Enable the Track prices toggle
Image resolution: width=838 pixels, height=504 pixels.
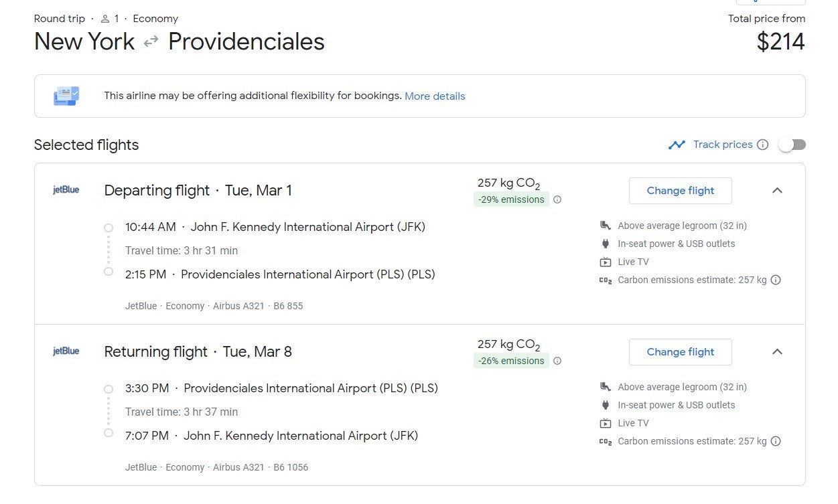click(792, 145)
